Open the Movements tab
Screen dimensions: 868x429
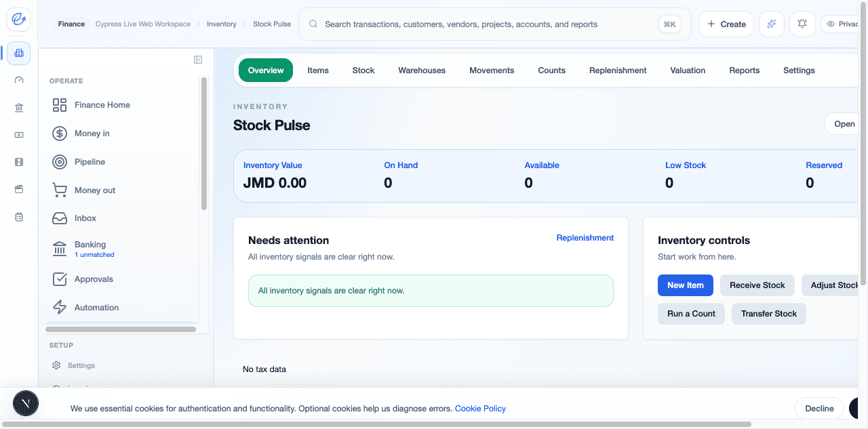(x=492, y=70)
